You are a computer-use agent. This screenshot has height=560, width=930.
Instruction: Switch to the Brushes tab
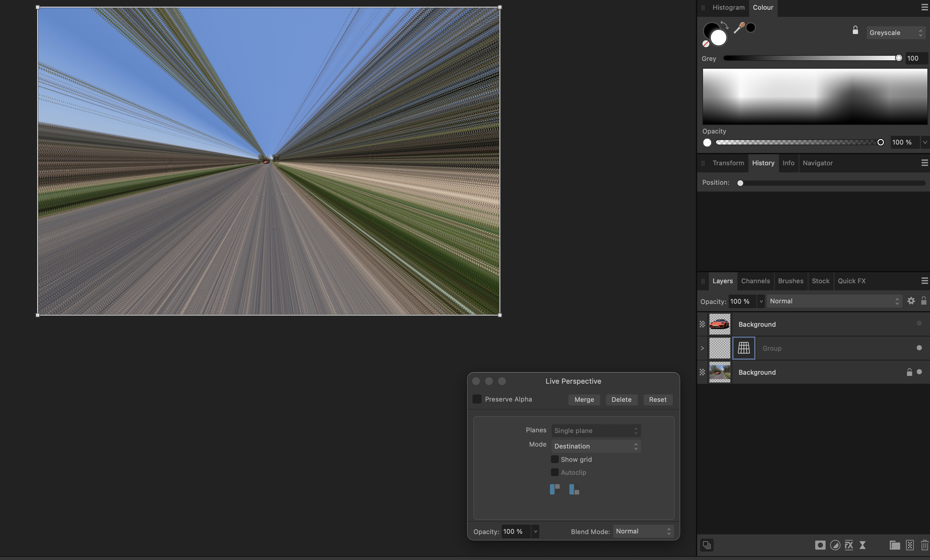click(790, 281)
